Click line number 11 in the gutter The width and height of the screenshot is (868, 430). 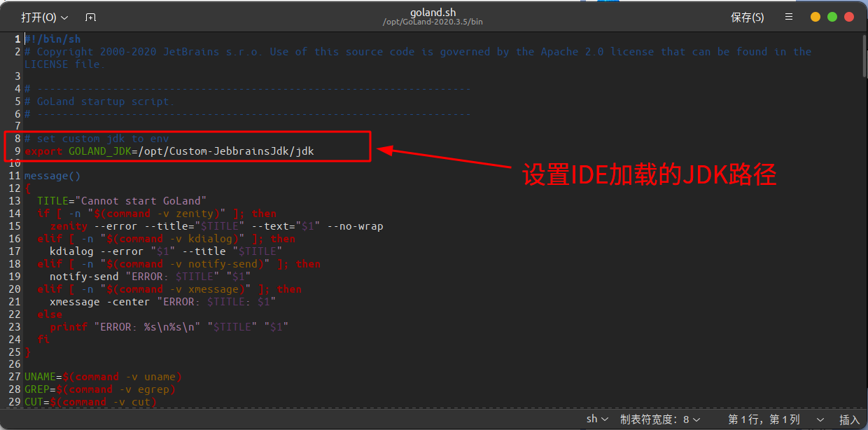click(14, 176)
